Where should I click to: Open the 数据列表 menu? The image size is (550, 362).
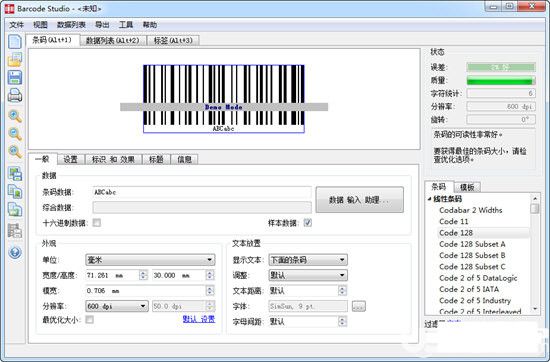coord(71,25)
